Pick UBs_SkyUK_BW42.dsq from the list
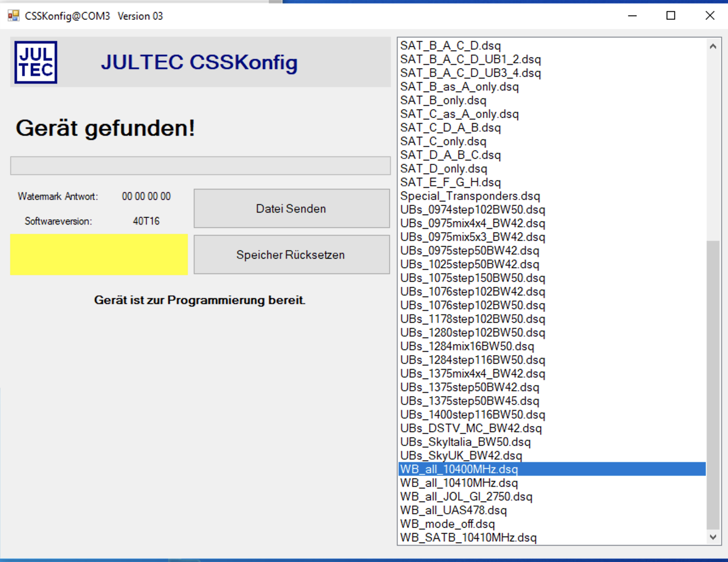This screenshot has width=728, height=562. pyautogui.click(x=461, y=456)
